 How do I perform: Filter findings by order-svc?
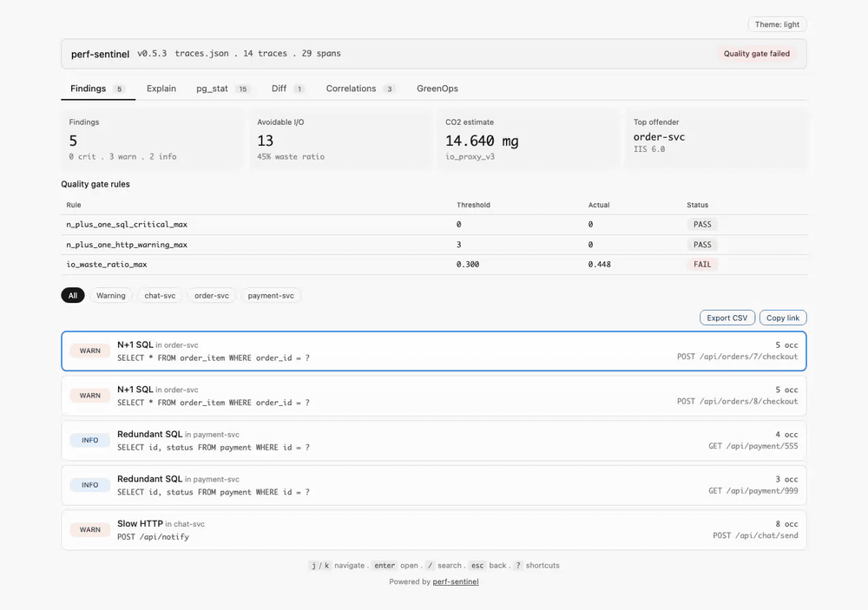click(211, 295)
